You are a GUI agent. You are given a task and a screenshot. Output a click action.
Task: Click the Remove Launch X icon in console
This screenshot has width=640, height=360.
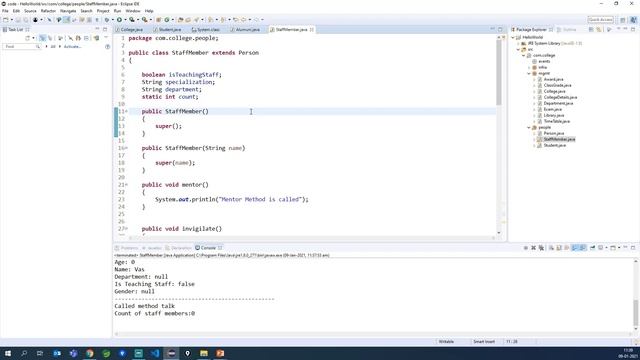pos(533,248)
